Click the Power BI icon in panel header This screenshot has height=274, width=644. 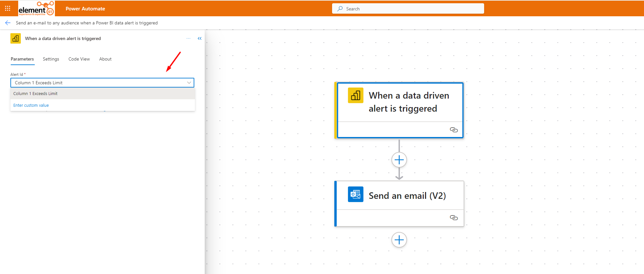pos(16,38)
